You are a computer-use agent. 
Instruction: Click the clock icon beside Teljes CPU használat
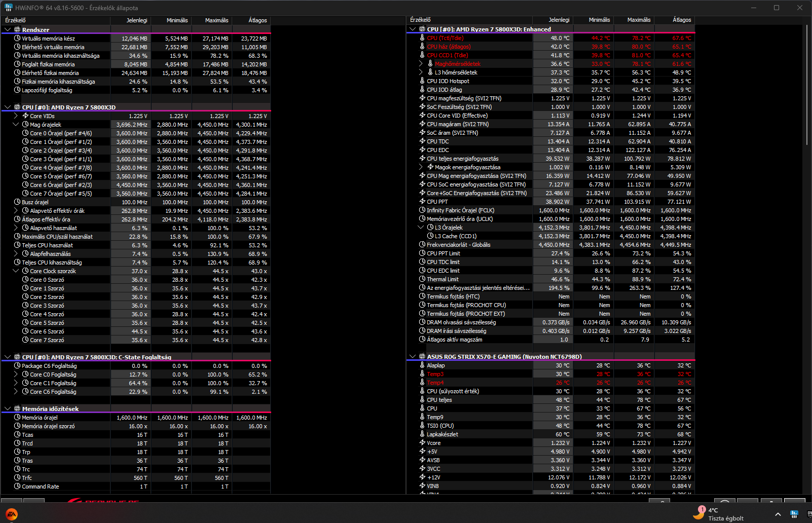tap(17, 245)
